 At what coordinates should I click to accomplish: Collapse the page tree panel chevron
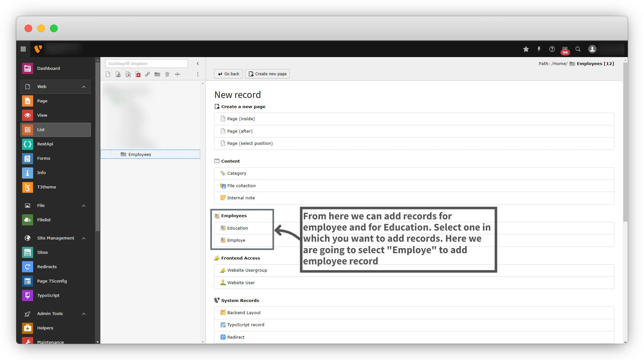[198, 63]
